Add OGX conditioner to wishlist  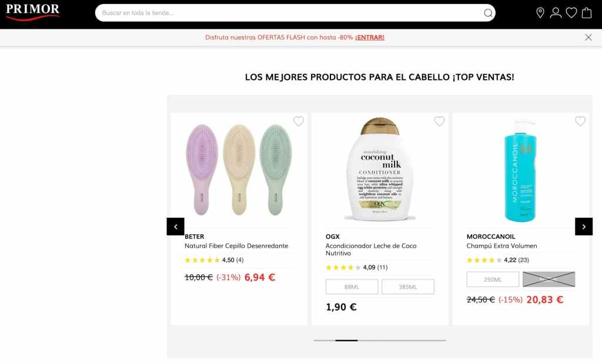(439, 121)
